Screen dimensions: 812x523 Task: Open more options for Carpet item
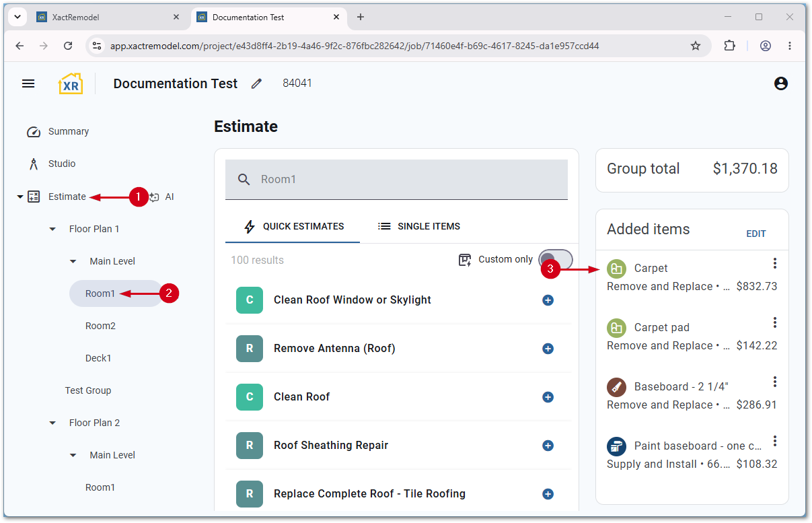pyautogui.click(x=775, y=263)
